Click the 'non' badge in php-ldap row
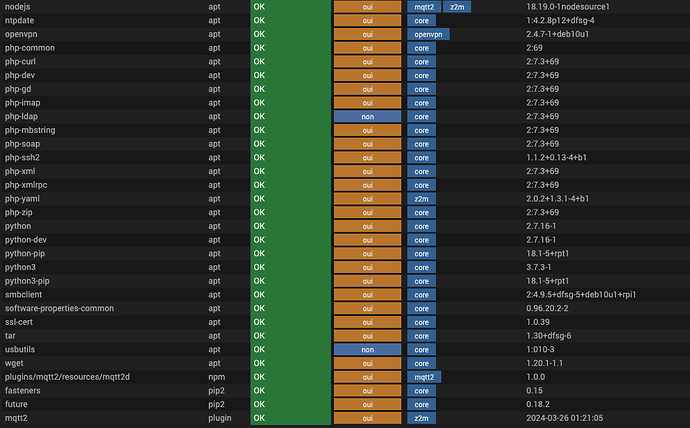The image size is (690, 428). 367,117
